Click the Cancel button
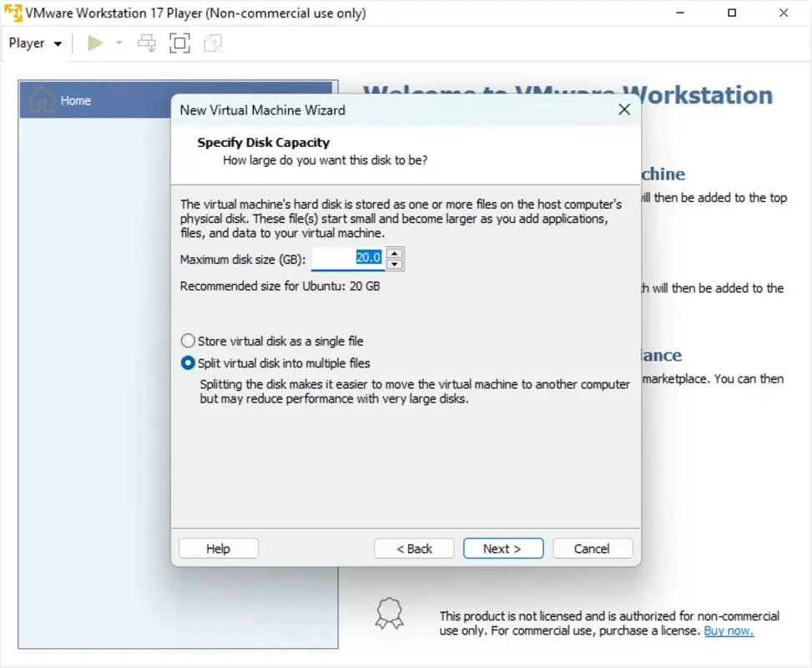This screenshot has height=668, width=812. [593, 549]
